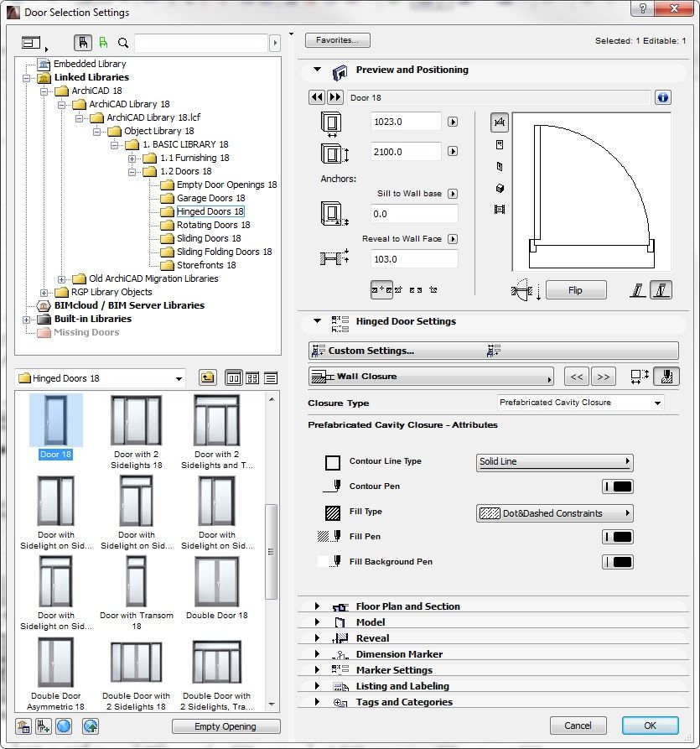
Task: Click the library search magnifier icon
Action: (123, 43)
